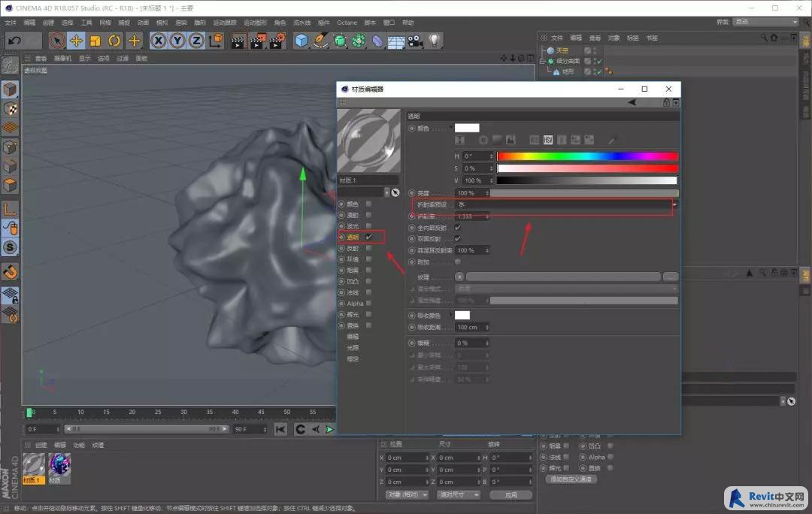The height and width of the screenshot is (514, 812).
Task: Add a cube primitive
Action: [301, 41]
